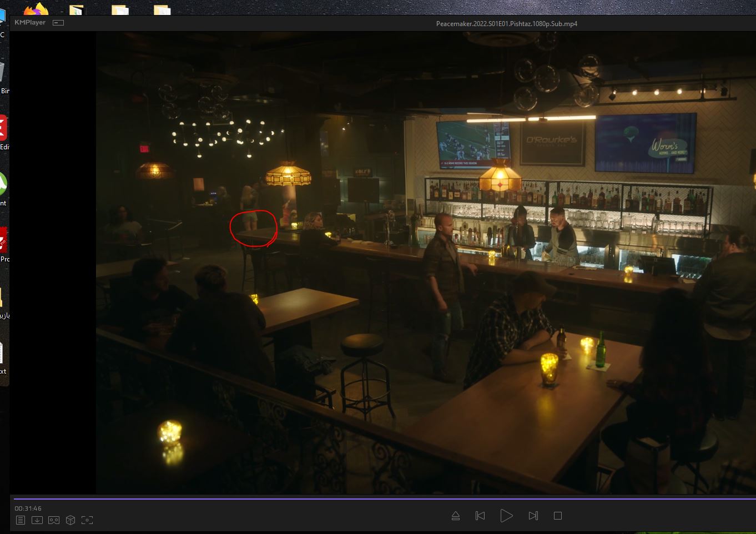
Task: Skip to the next track
Action: [533, 516]
